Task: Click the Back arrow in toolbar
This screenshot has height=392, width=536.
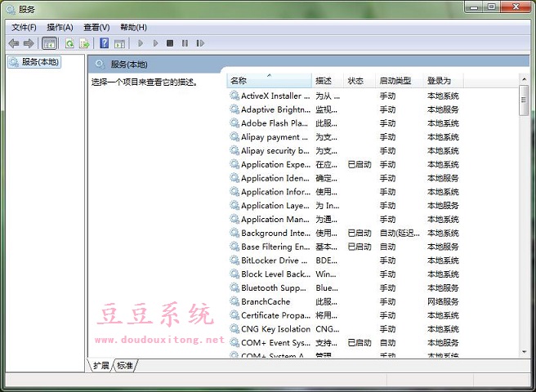Action: point(14,43)
